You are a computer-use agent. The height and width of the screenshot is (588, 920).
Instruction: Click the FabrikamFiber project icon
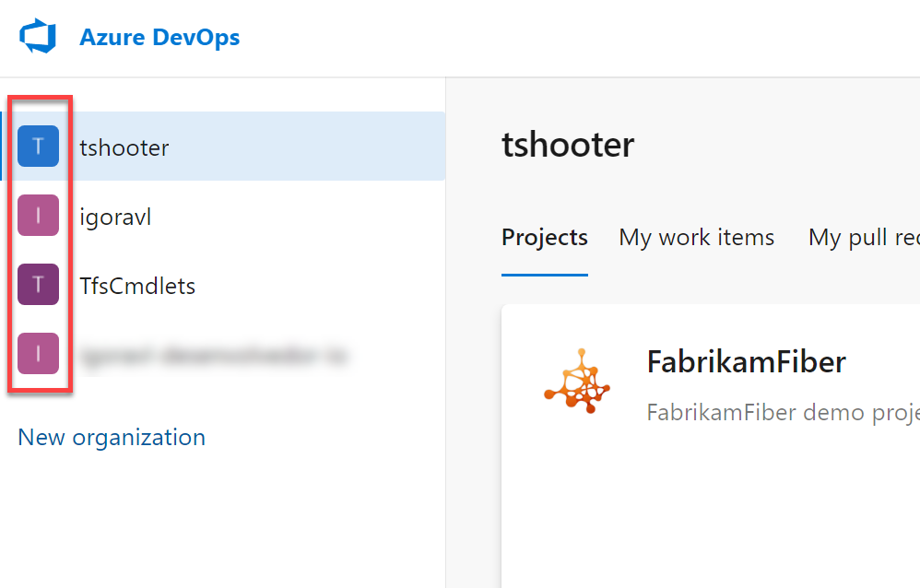[x=577, y=382]
